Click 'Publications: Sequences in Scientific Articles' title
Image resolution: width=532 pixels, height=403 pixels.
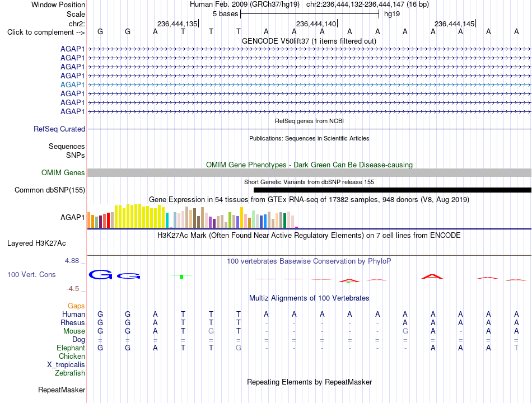309,138
